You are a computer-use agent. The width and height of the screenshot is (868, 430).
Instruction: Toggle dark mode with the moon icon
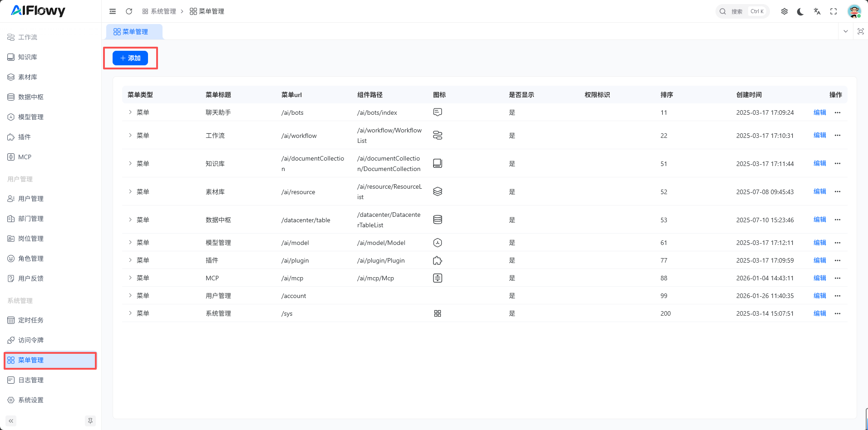800,11
